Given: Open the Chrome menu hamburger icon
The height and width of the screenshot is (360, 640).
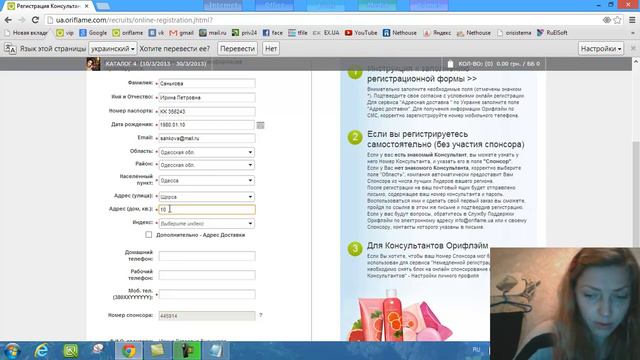Looking at the screenshot, I should coord(632,20).
